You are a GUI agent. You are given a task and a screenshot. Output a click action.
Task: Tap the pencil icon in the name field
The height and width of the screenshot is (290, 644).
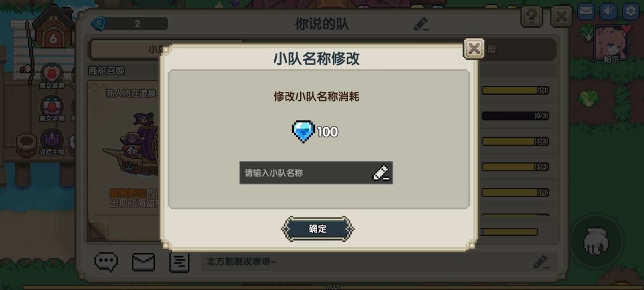click(x=380, y=172)
